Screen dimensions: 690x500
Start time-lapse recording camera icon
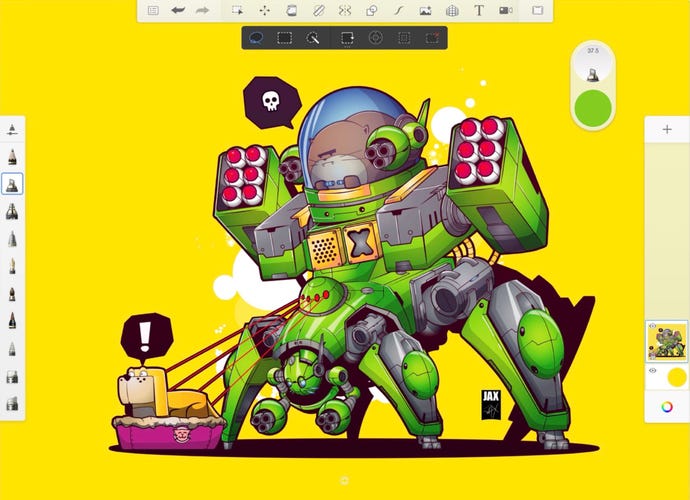[506, 10]
